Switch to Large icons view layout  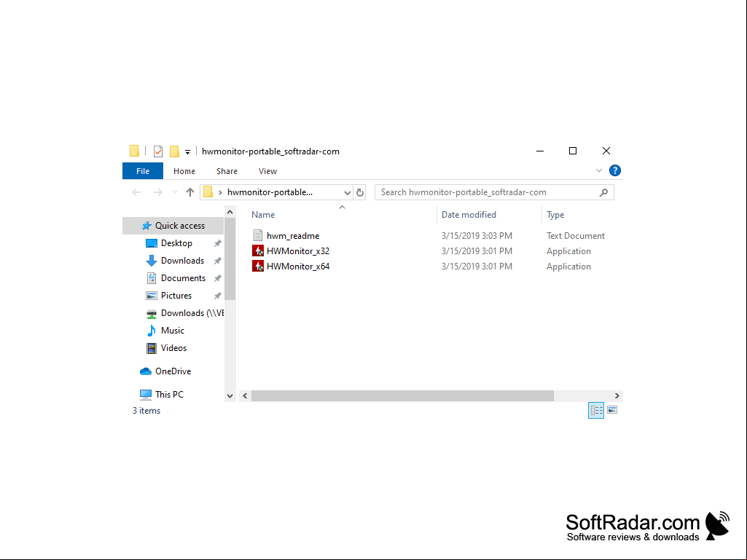click(x=612, y=410)
